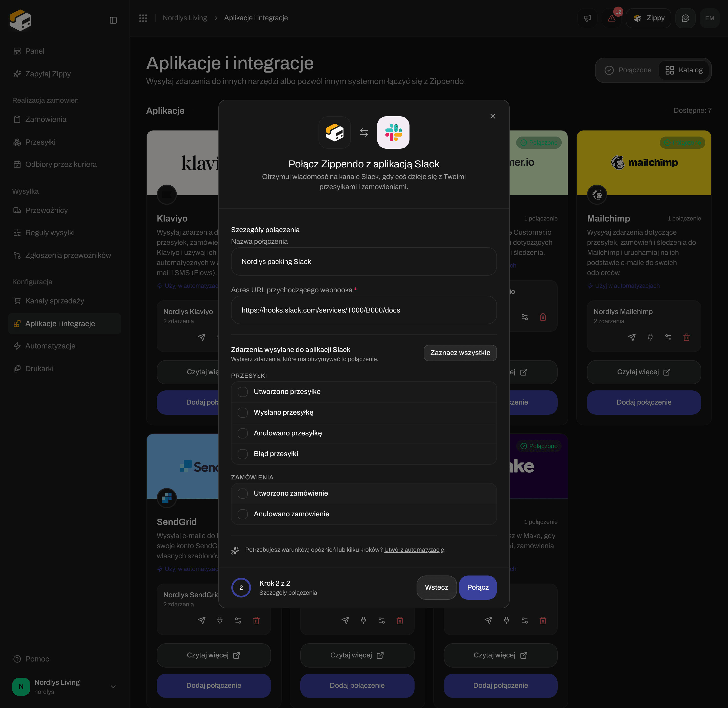Open the Zippy assistant button
The image size is (728, 708).
point(648,18)
